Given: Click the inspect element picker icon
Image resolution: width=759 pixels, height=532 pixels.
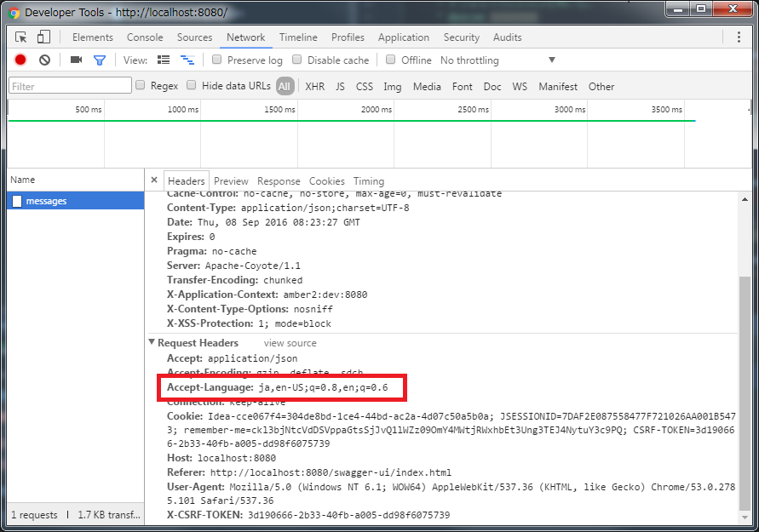Looking at the screenshot, I should [x=21, y=37].
